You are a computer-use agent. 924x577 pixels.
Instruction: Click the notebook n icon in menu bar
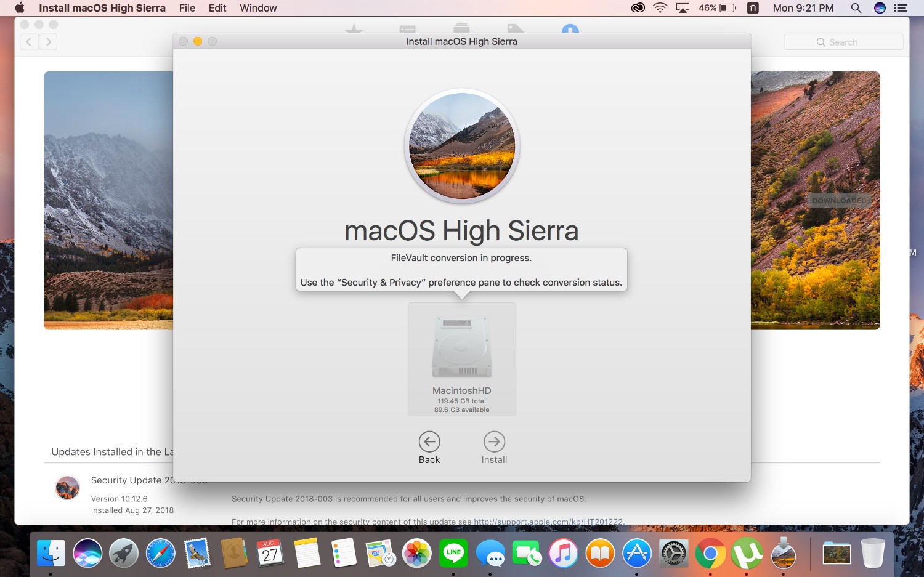[753, 8]
